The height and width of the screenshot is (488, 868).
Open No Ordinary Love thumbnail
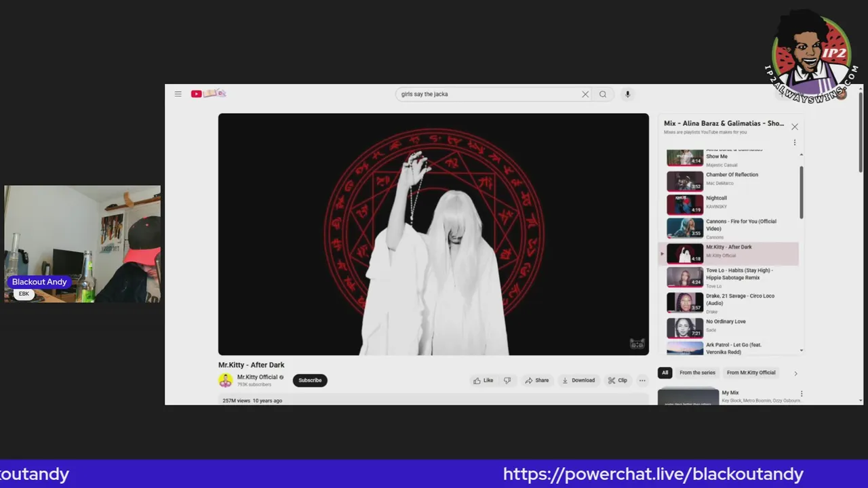685,327
